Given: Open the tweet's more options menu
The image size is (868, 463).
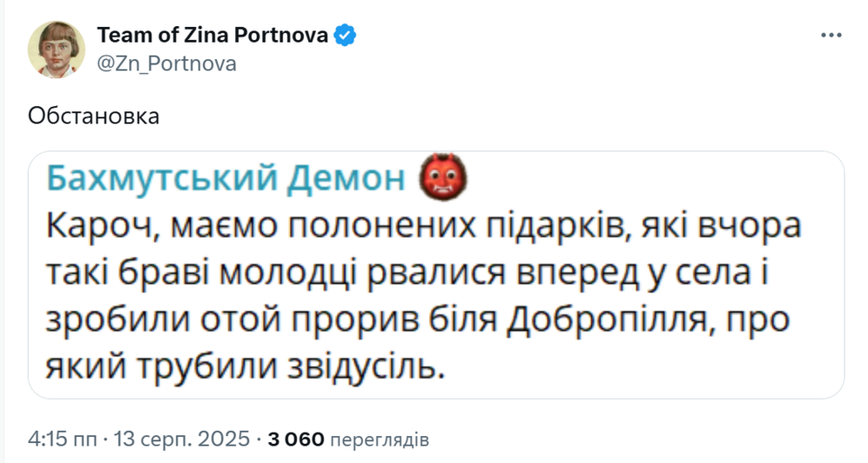Looking at the screenshot, I should point(831,35).
